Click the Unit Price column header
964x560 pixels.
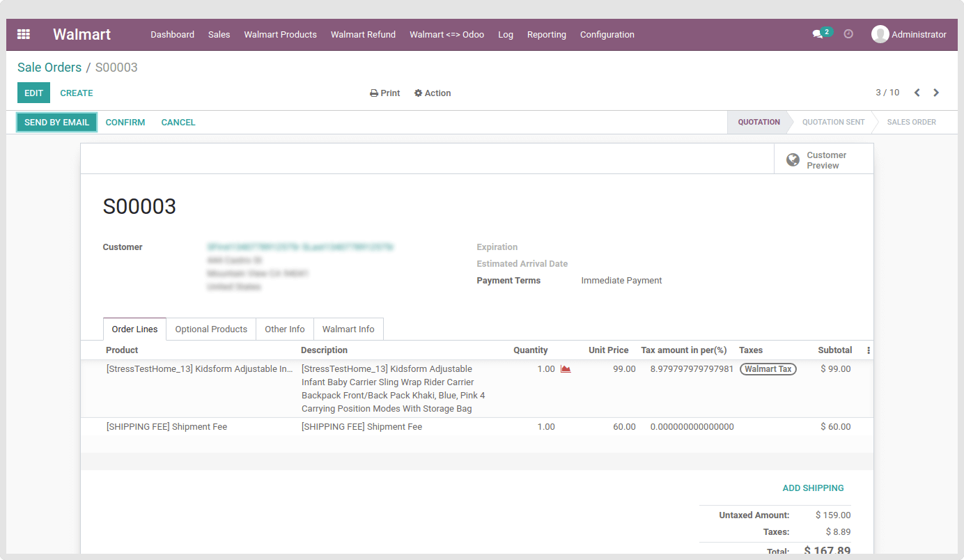click(609, 350)
